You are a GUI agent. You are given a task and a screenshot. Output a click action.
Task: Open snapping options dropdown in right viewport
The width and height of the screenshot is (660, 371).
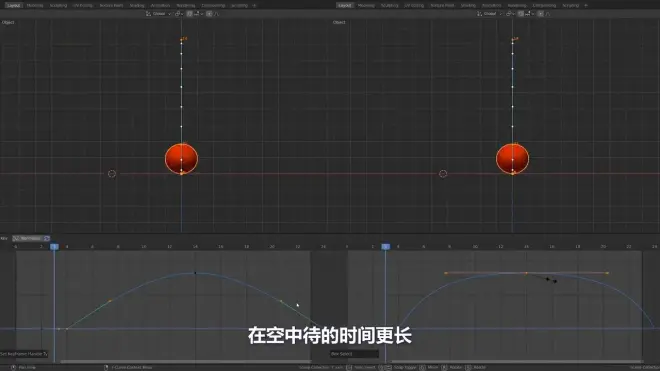point(529,14)
